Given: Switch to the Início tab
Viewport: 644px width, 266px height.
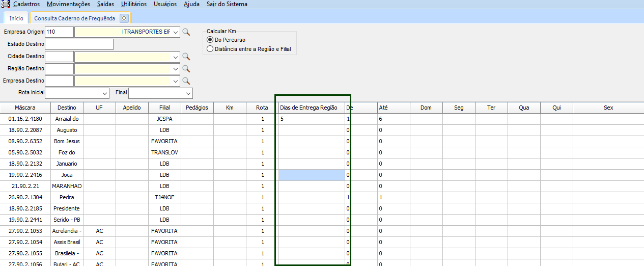Looking at the screenshot, I should coord(16,18).
